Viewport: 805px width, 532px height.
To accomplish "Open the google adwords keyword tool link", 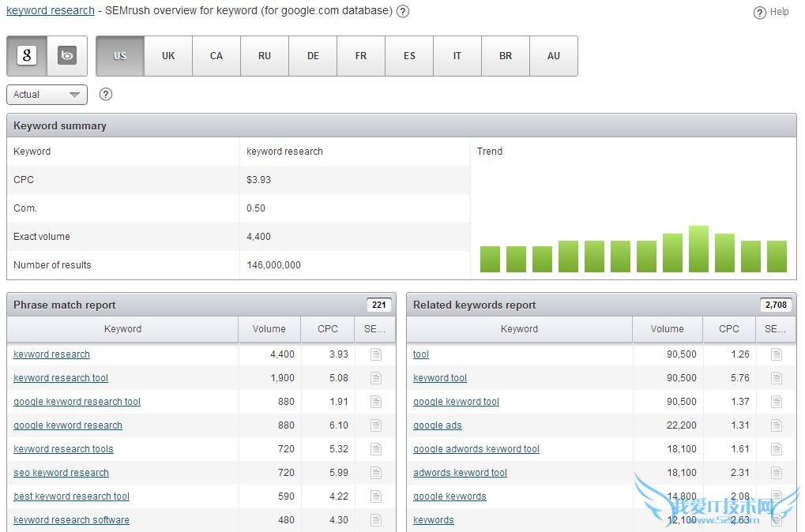I will pyautogui.click(x=476, y=449).
